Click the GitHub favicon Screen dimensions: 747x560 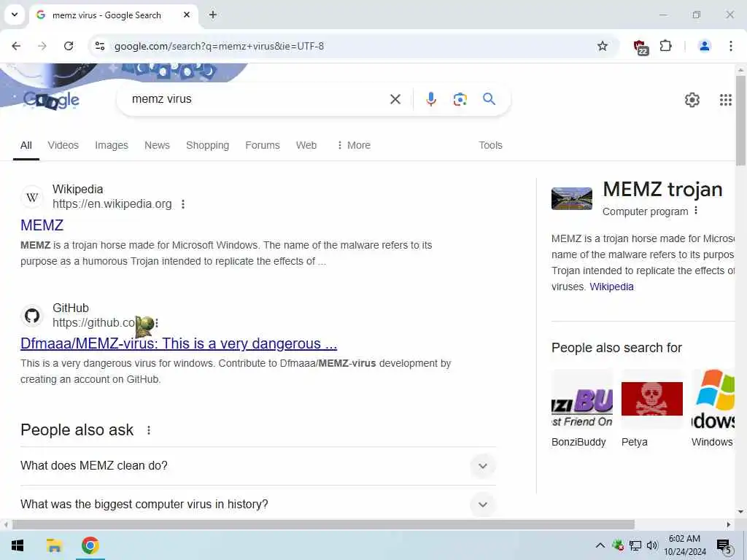32,315
